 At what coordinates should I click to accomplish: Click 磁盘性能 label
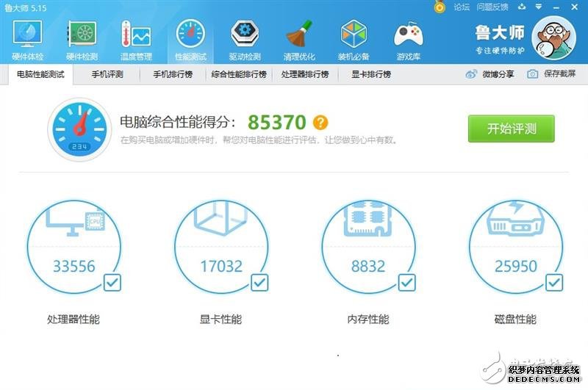[x=516, y=319]
